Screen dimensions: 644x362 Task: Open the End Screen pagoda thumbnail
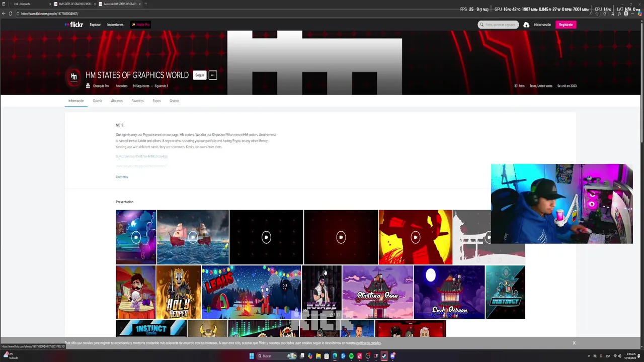click(449, 292)
